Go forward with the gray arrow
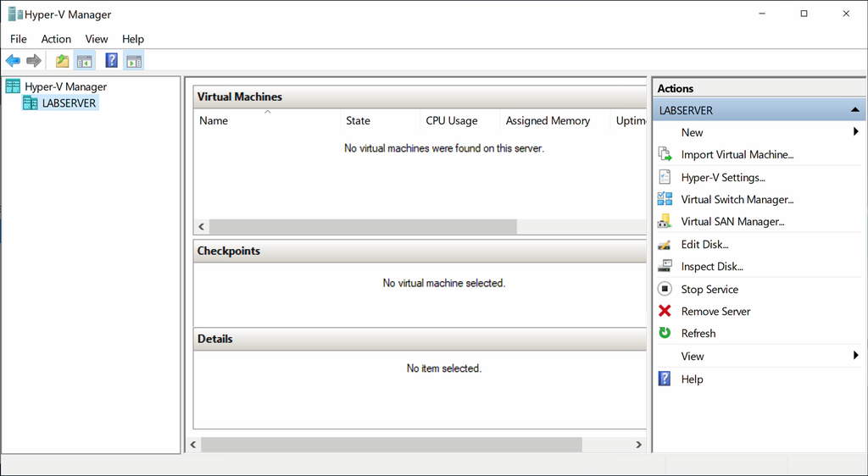The image size is (868, 476). point(34,61)
